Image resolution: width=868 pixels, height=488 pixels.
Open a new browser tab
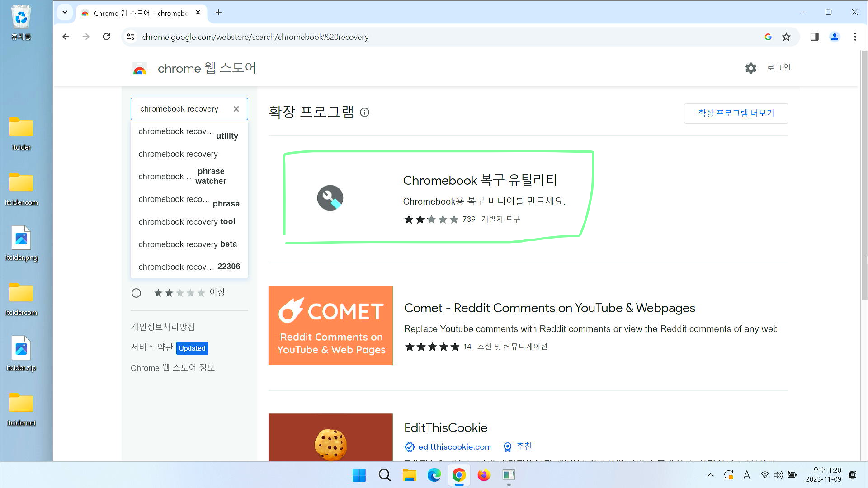click(x=218, y=13)
